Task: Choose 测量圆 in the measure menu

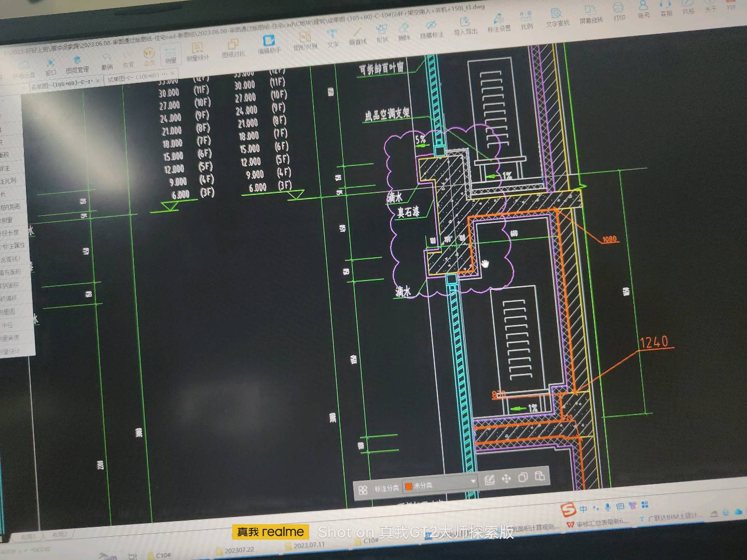Action: tap(7, 312)
